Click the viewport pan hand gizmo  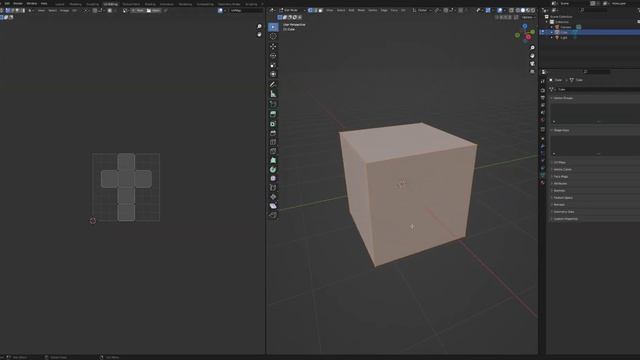pyautogui.click(x=532, y=56)
